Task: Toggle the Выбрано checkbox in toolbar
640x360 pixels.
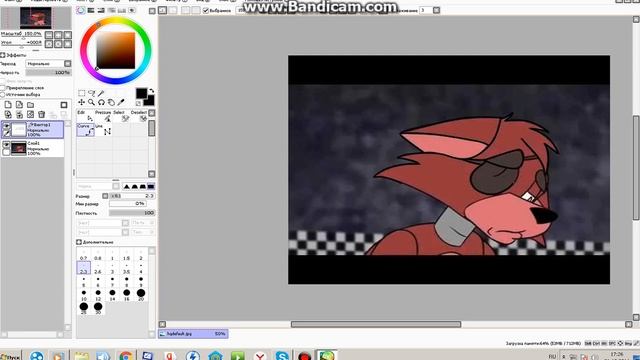Action: pyautogui.click(x=206, y=10)
